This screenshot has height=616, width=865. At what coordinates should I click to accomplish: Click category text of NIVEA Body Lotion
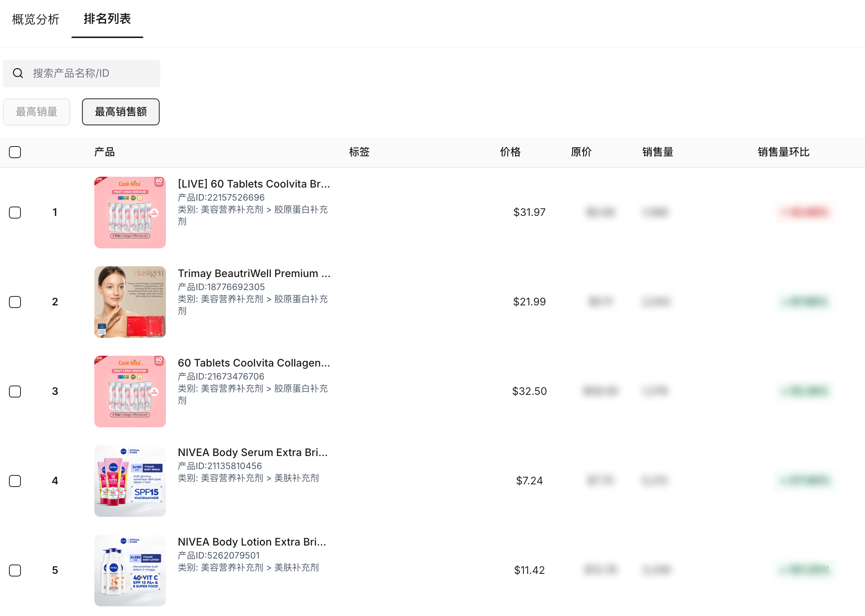tap(248, 568)
